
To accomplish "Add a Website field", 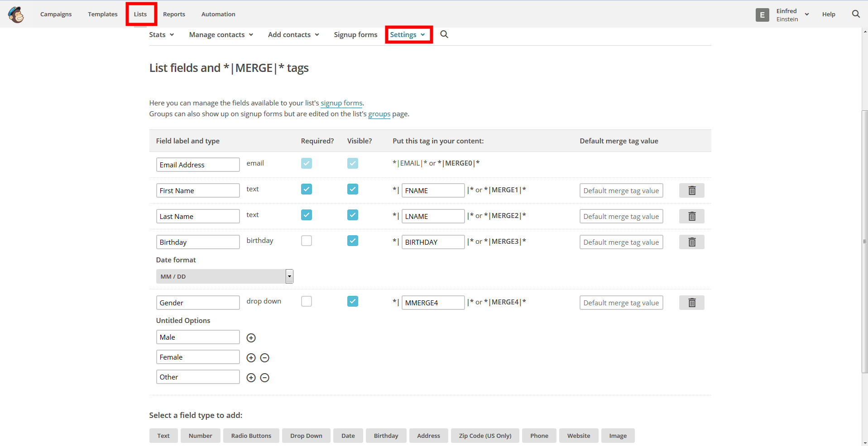I will [x=579, y=436].
